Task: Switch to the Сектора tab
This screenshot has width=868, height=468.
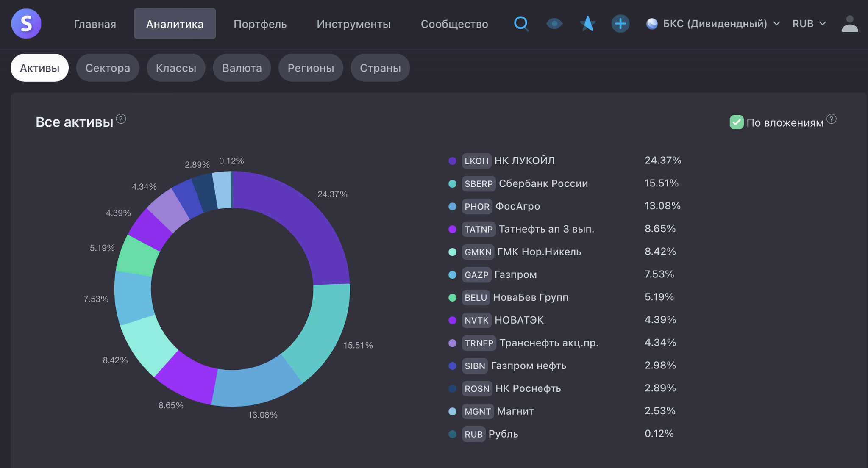Action: point(108,68)
